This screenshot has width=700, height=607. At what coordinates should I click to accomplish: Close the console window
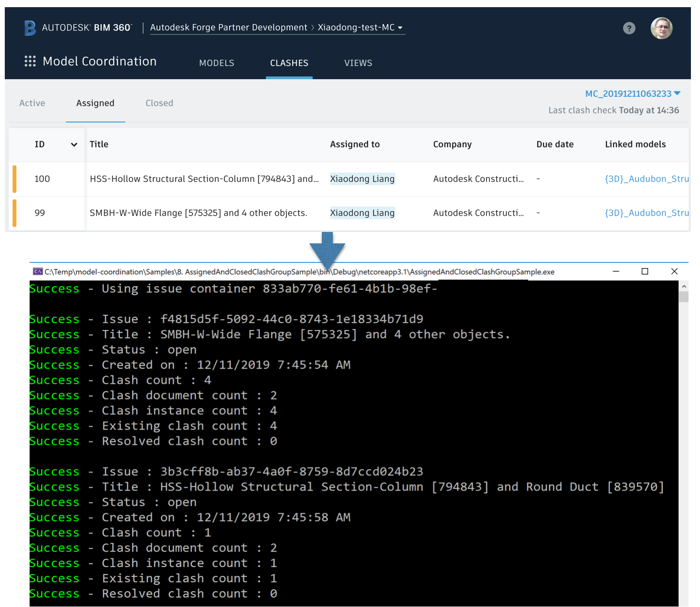click(x=674, y=272)
